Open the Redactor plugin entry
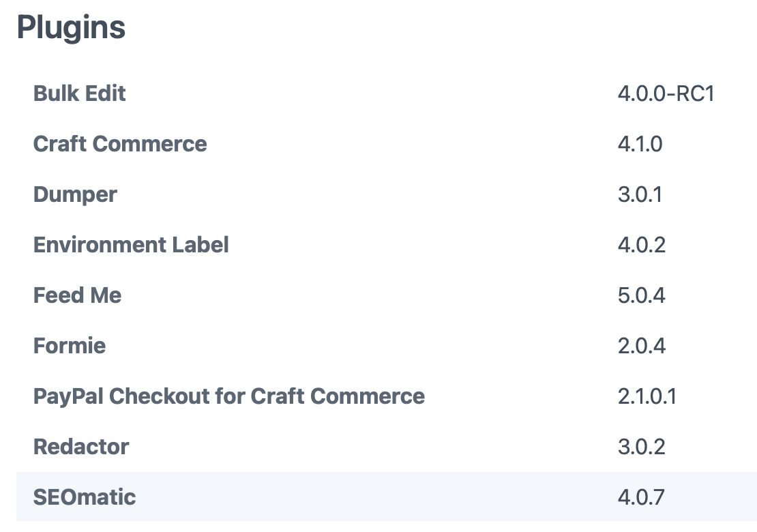 pyautogui.click(x=81, y=447)
